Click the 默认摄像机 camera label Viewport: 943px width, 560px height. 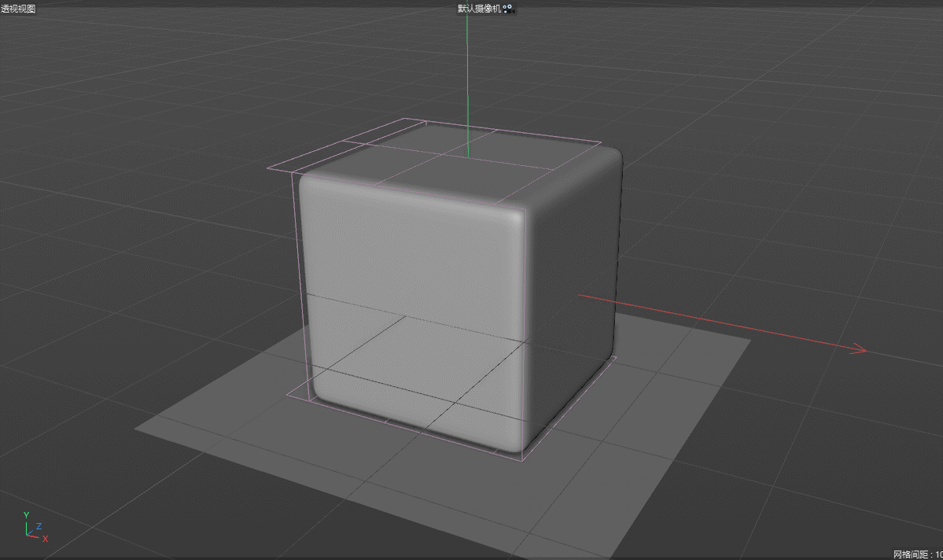[x=479, y=9]
